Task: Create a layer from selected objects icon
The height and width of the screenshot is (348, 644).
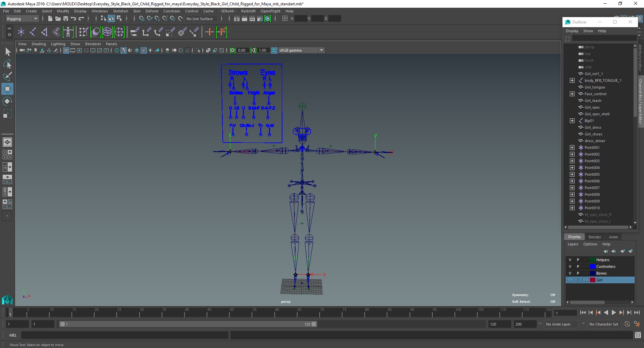Action: [x=631, y=251]
